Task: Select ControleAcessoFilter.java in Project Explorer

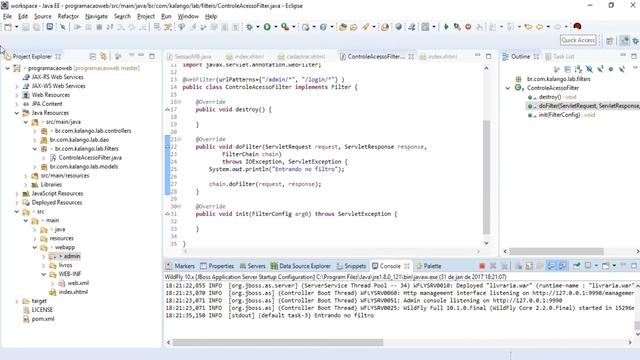Action: [90, 158]
